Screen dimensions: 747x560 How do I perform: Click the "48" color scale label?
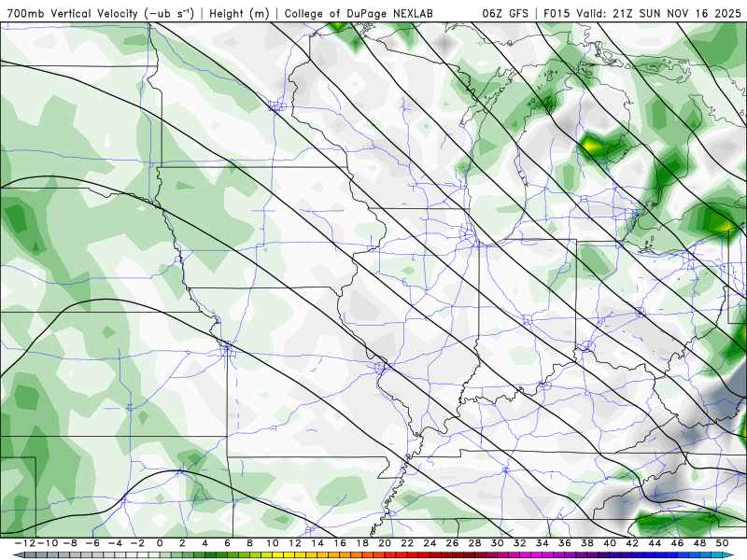[699, 543]
